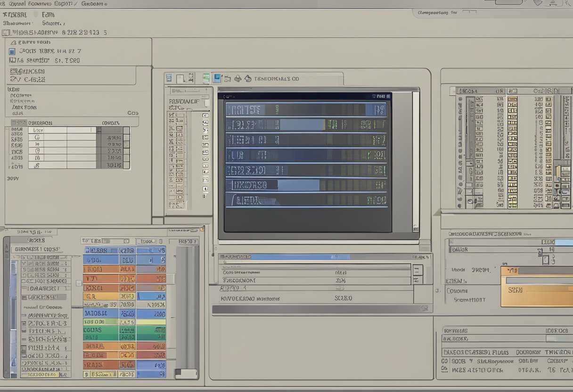
Task: Click the eject-shaped icon beside the toolbar title
Action: [248, 79]
